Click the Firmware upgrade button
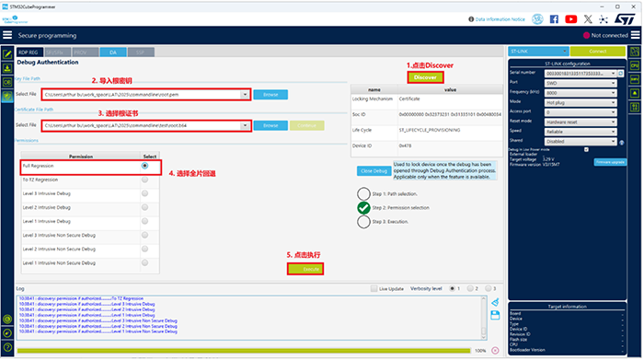This screenshot has height=360, width=644. coord(610,162)
